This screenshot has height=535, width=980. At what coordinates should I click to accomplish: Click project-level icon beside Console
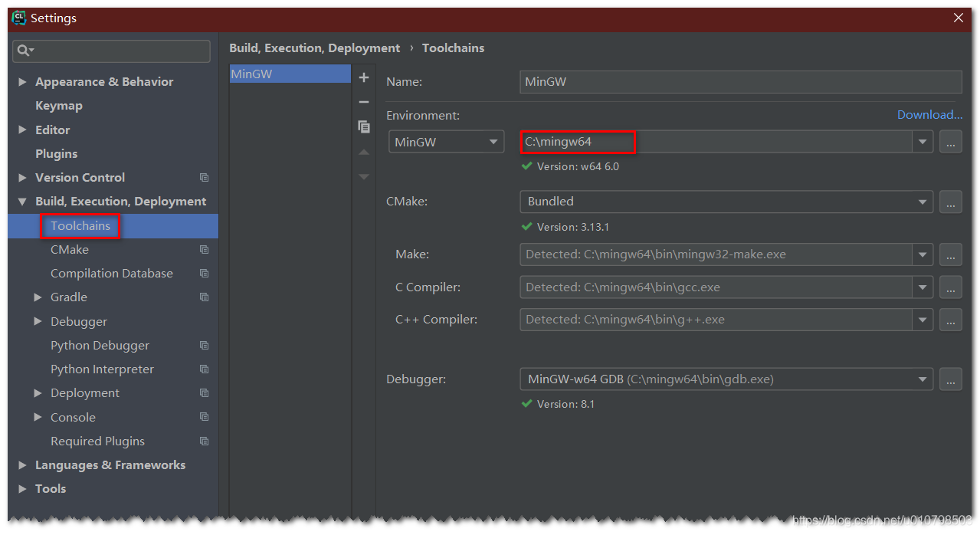pos(204,418)
